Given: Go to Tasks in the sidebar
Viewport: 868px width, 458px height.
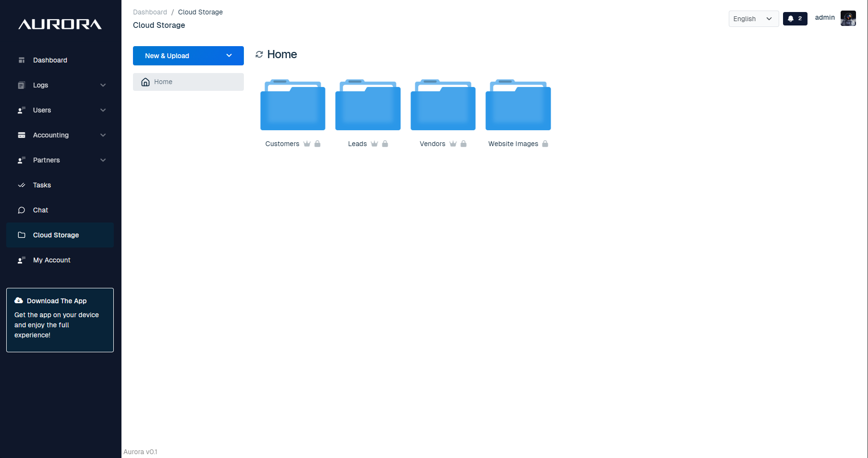Looking at the screenshot, I should point(42,185).
